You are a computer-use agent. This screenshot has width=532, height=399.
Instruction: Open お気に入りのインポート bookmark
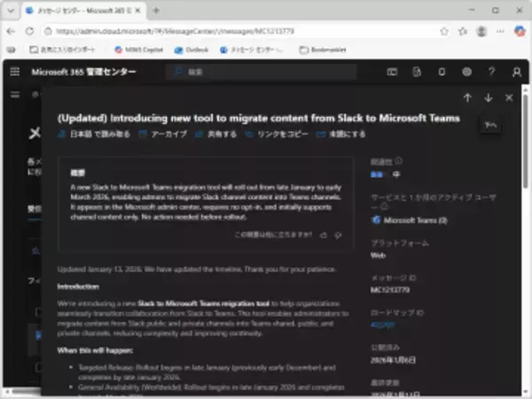[x=62, y=50]
